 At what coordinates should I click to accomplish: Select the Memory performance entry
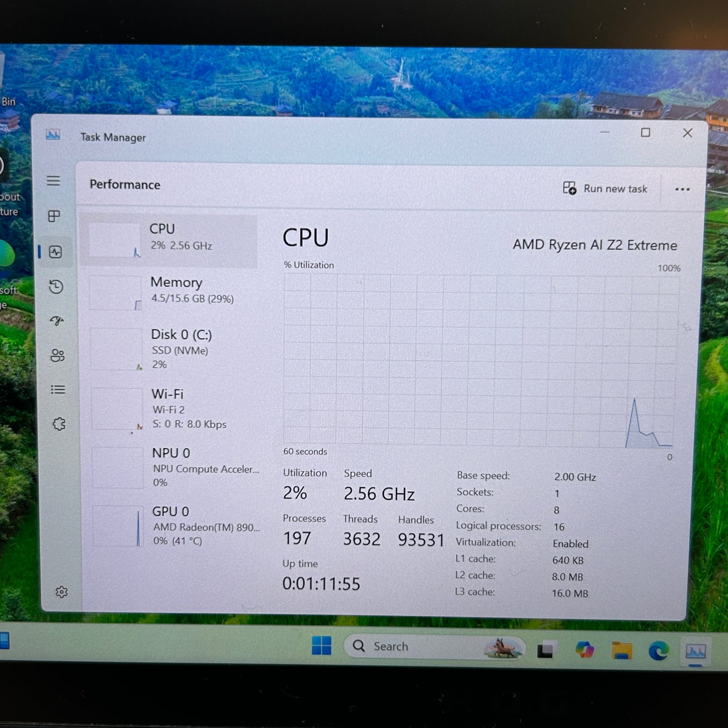coord(170,292)
